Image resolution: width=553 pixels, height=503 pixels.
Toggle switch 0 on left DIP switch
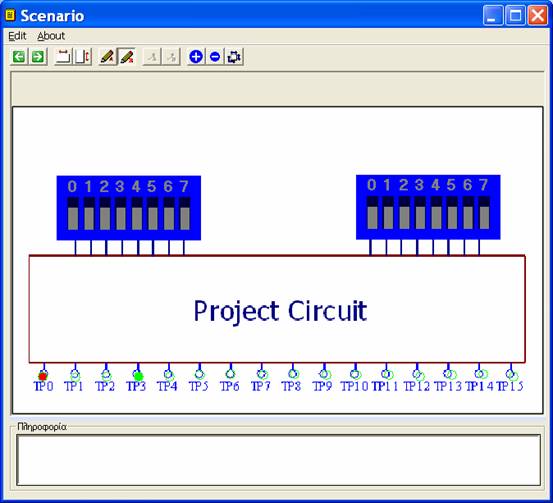click(73, 214)
